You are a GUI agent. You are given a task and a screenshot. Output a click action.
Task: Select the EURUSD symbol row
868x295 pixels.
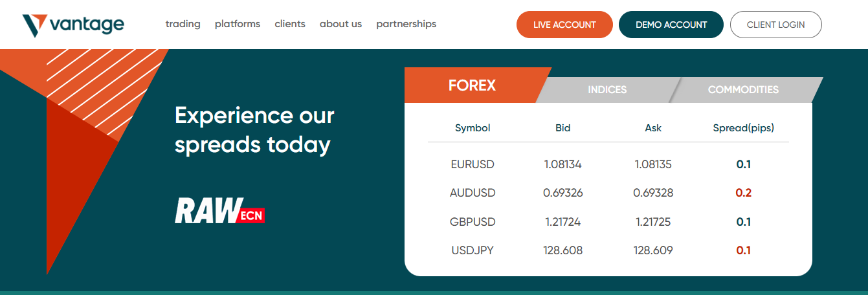point(608,164)
